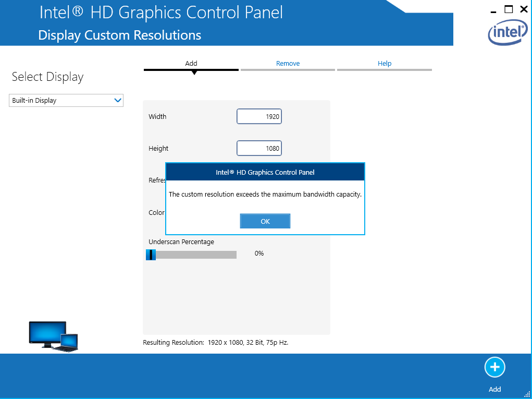Click the Height input field showing 1080
532x399 pixels.
click(259, 149)
